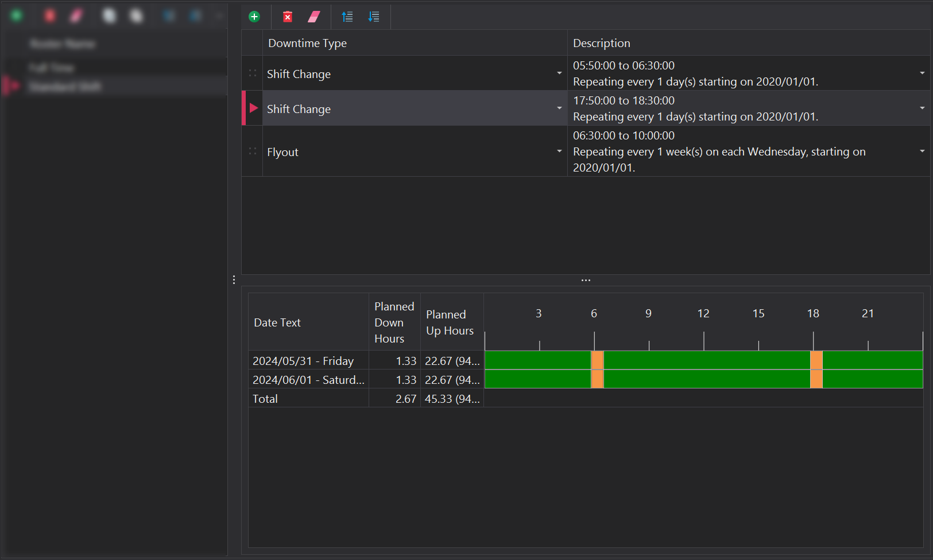Expand description dropdown for the Wednesday Flyout schedule
The width and height of the screenshot is (933, 560).
tap(922, 151)
